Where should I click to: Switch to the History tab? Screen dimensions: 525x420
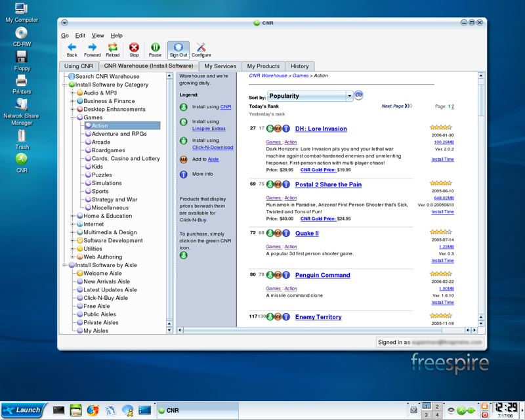[299, 66]
